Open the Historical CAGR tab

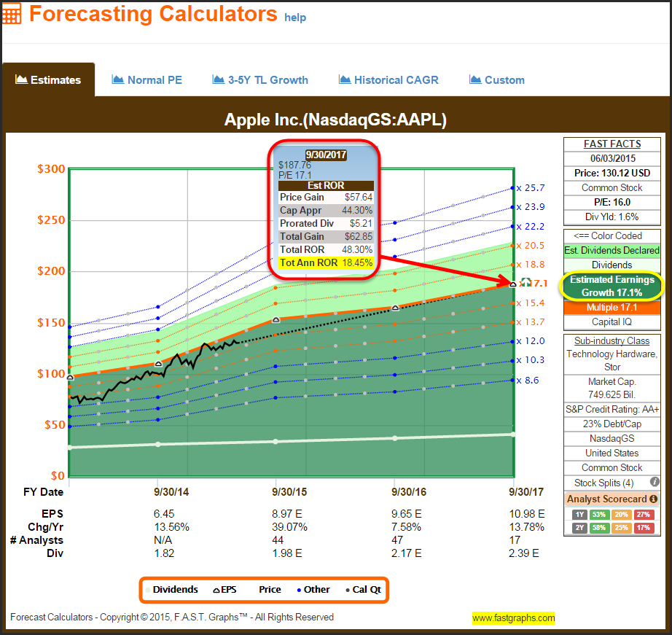pyautogui.click(x=388, y=80)
